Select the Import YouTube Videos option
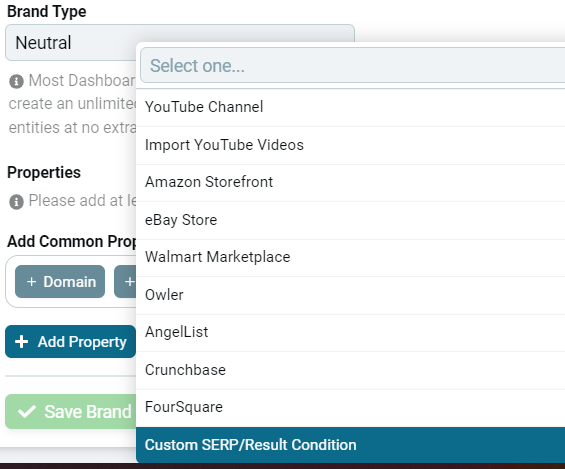Screen dimensions: 565x469 pyautogui.click(x=350, y=145)
